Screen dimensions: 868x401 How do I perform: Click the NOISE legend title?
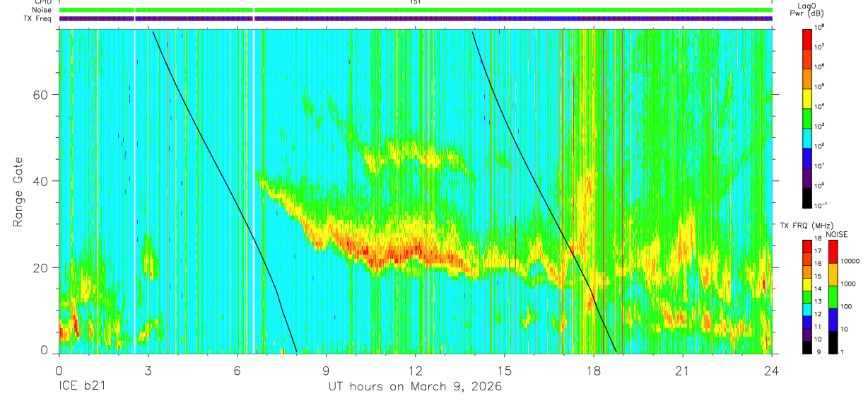tap(837, 234)
